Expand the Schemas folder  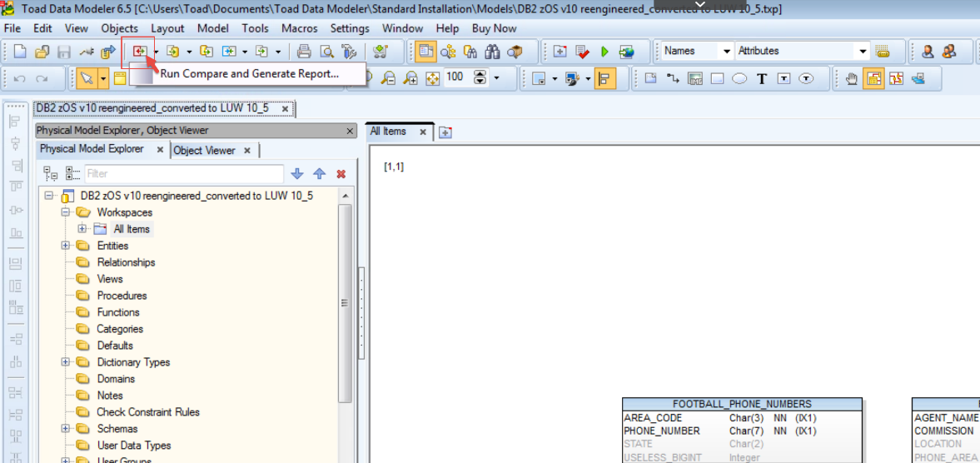66,429
